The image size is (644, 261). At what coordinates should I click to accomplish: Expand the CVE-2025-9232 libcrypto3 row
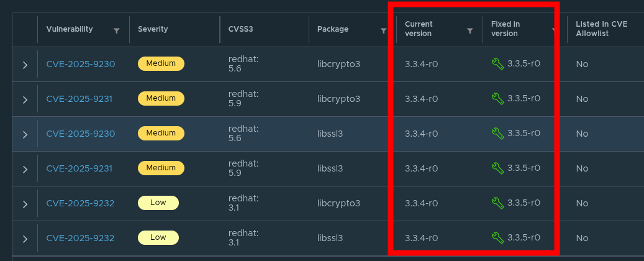coord(25,204)
